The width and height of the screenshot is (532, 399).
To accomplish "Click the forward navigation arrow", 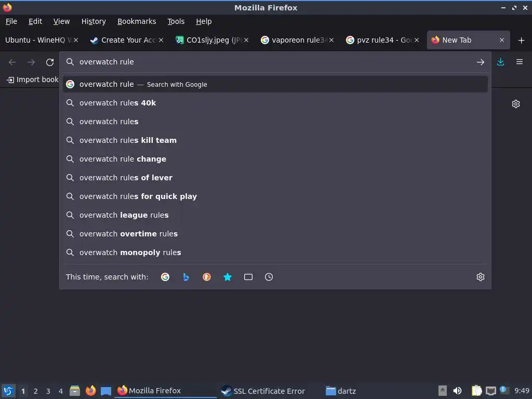I will [31, 62].
